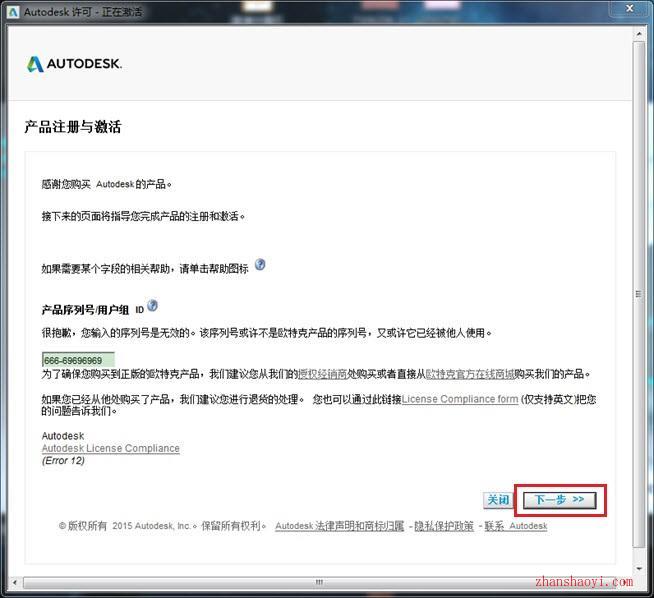Click the (Error 12) text
Viewport: 654px width, 598px height.
point(63,461)
